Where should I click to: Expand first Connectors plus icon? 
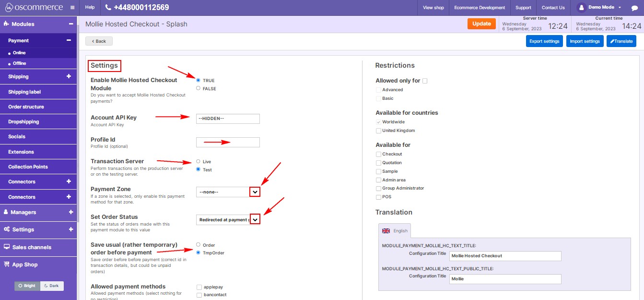[69, 181]
